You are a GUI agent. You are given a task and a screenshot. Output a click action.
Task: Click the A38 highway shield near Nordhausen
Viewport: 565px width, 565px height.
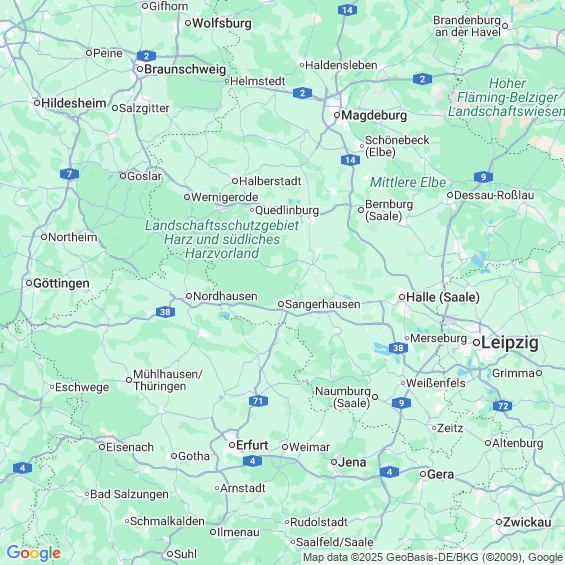point(165,312)
